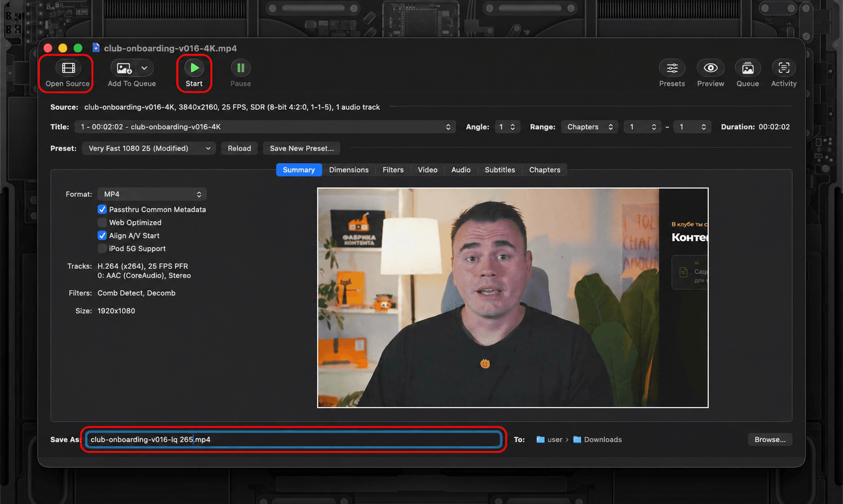Switch to the Dimensions tab
This screenshot has width=843, height=504.
(x=349, y=170)
